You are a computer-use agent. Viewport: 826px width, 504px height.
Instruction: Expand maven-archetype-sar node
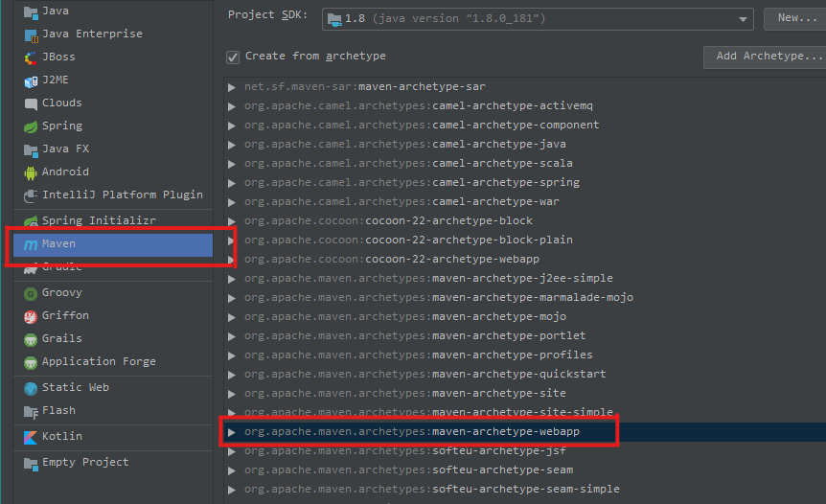(231, 87)
